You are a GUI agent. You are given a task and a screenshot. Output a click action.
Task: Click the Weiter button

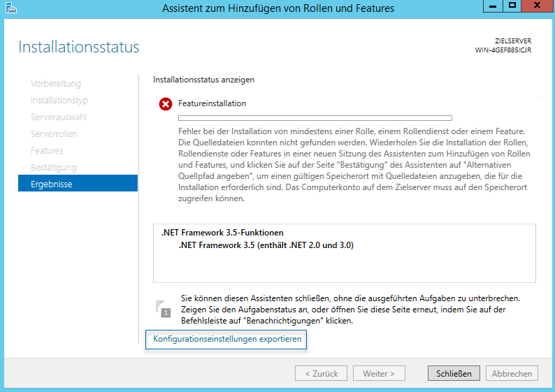(x=379, y=373)
